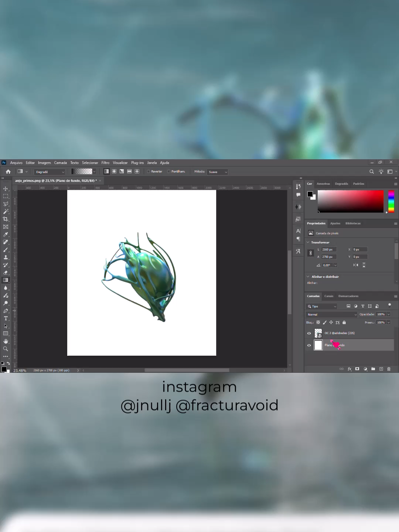This screenshot has height=532, width=399.
Task: Select the Frame tool
Action: pos(6,227)
